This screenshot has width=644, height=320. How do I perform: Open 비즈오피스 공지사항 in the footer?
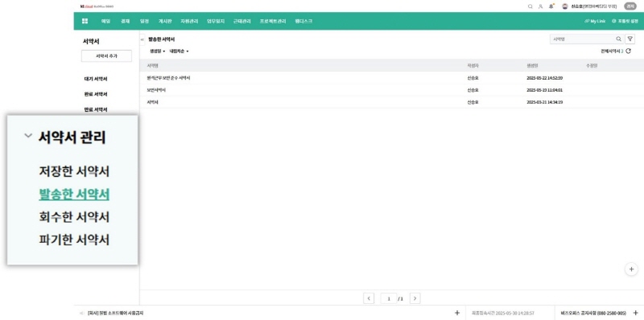593,313
